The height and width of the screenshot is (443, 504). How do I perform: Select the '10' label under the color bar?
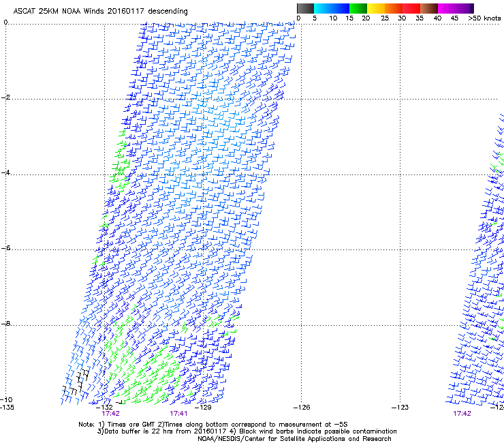coord(333,18)
